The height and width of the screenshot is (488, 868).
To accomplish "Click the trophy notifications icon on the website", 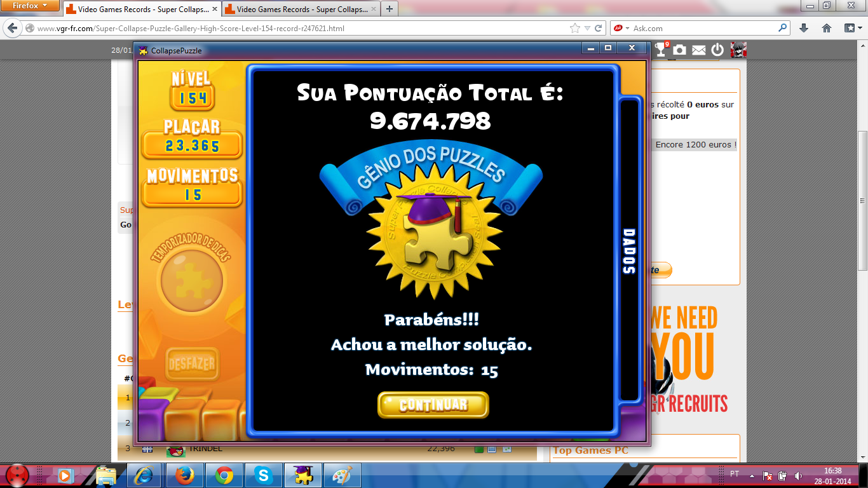I will pos(661,50).
